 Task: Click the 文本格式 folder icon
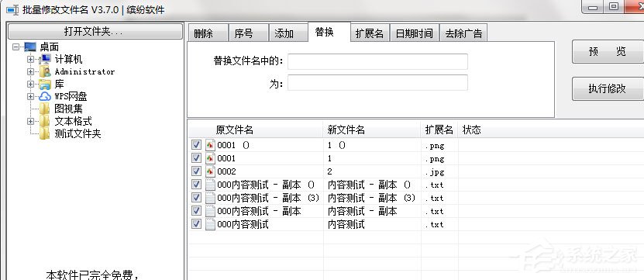pyautogui.click(x=45, y=121)
